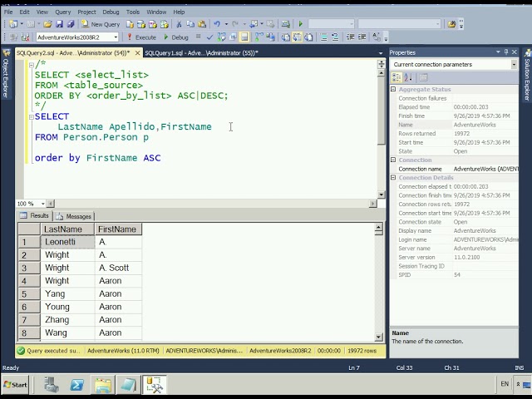Image resolution: width=532 pixels, height=399 pixels.
Task: Click the Results to Text icon
Action: coord(285,37)
